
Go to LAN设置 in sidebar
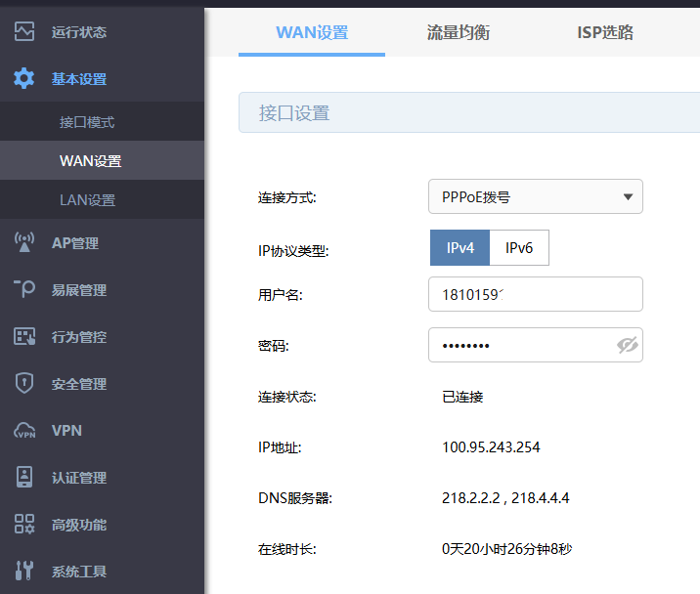[87, 200]
